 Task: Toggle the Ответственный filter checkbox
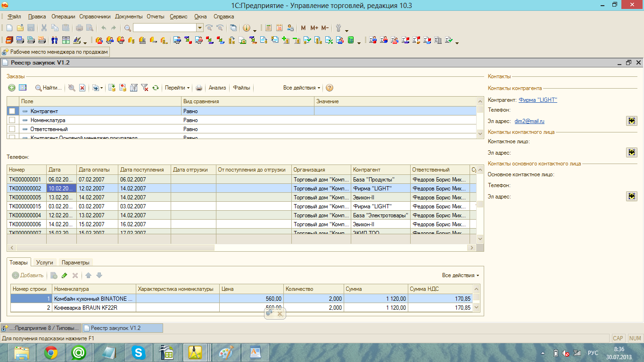point(12,129)
